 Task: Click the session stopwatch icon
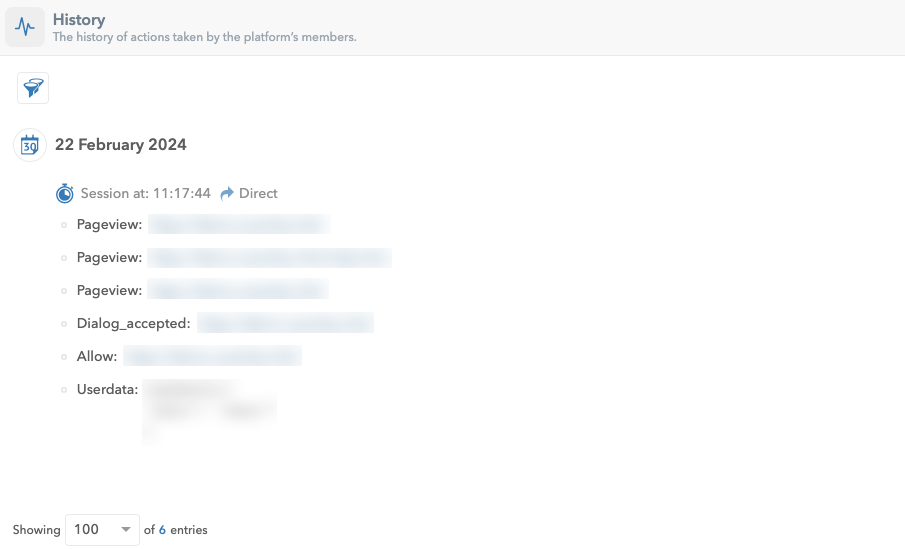coord(65,193)
